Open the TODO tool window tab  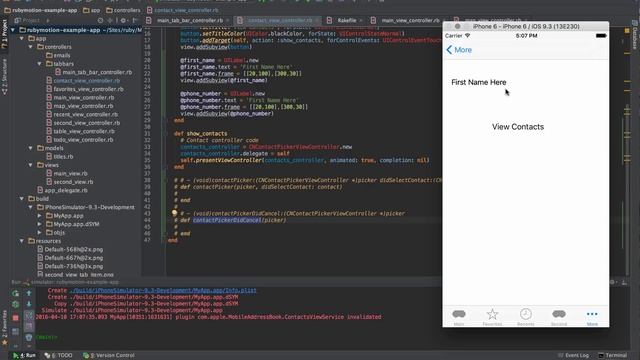(x=59, y=356)
